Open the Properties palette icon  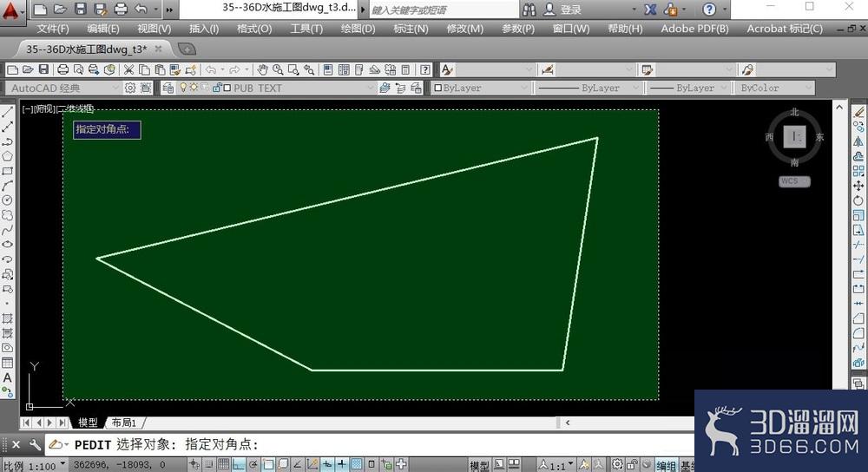pos(328,69)
